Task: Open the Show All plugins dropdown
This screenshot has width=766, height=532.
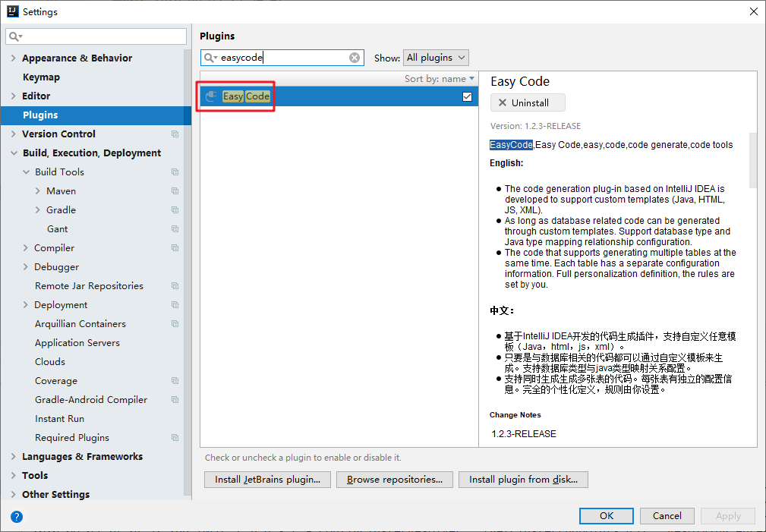Action: [x=436, y=58]
